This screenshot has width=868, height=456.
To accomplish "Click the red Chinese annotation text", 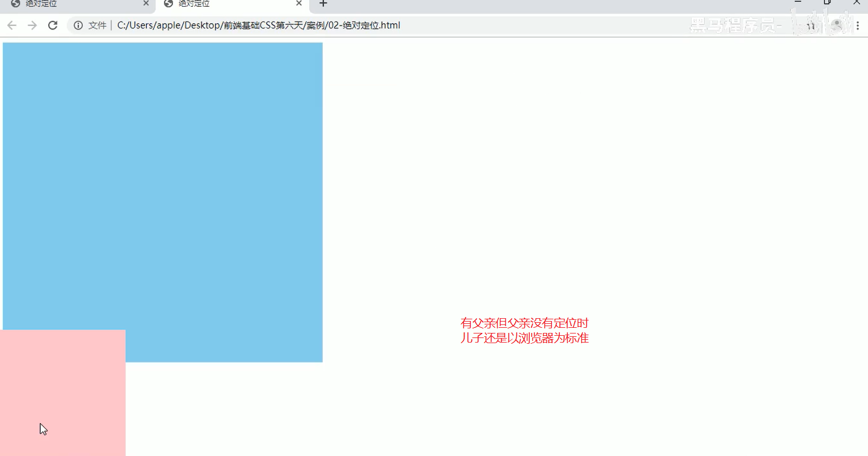I will (x=524, y=330).
